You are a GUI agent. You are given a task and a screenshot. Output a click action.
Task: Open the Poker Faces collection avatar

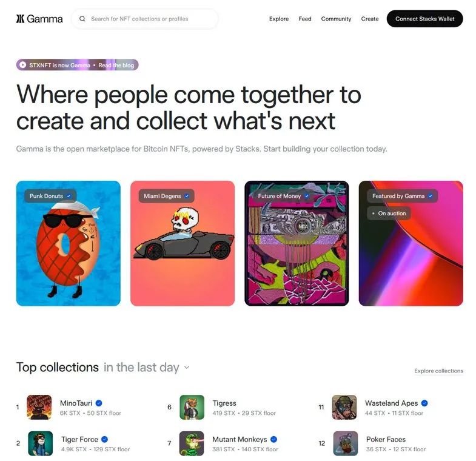346,443
